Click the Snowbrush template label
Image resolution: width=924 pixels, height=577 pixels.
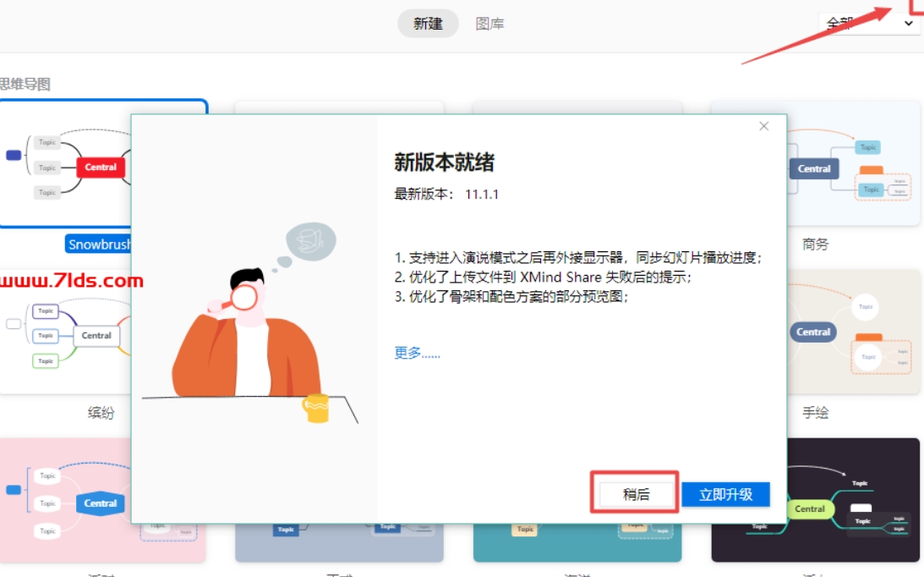[x=98, y=245]
